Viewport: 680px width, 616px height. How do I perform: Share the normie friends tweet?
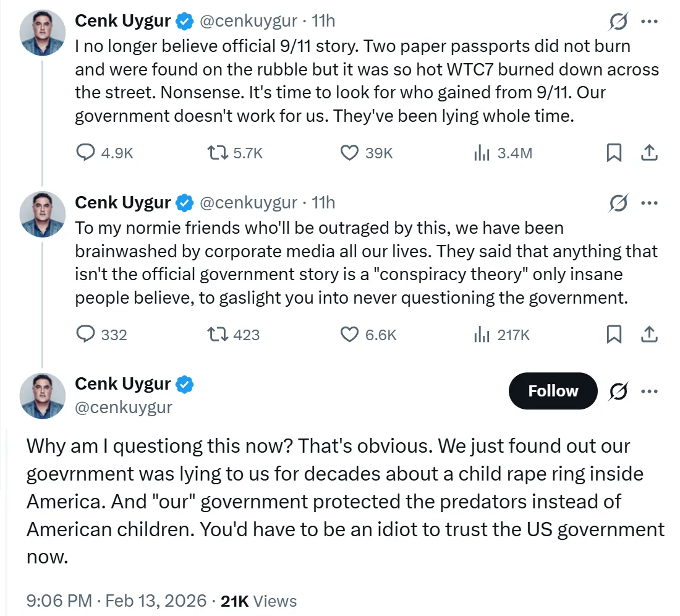click(x=649, y=335)
